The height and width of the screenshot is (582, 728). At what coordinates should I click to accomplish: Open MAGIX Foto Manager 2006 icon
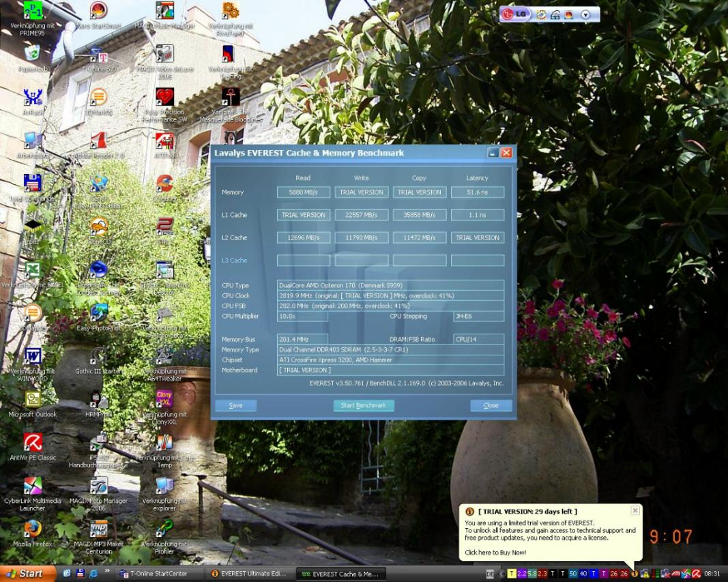98,486
